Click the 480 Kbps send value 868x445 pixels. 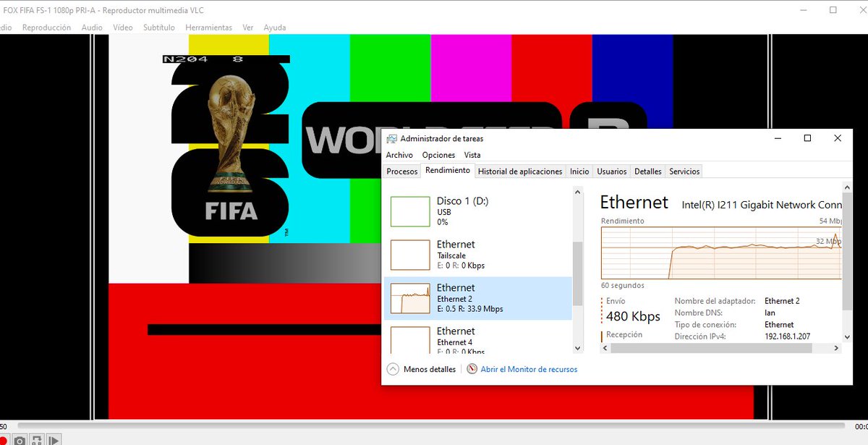tap(633, 316)
